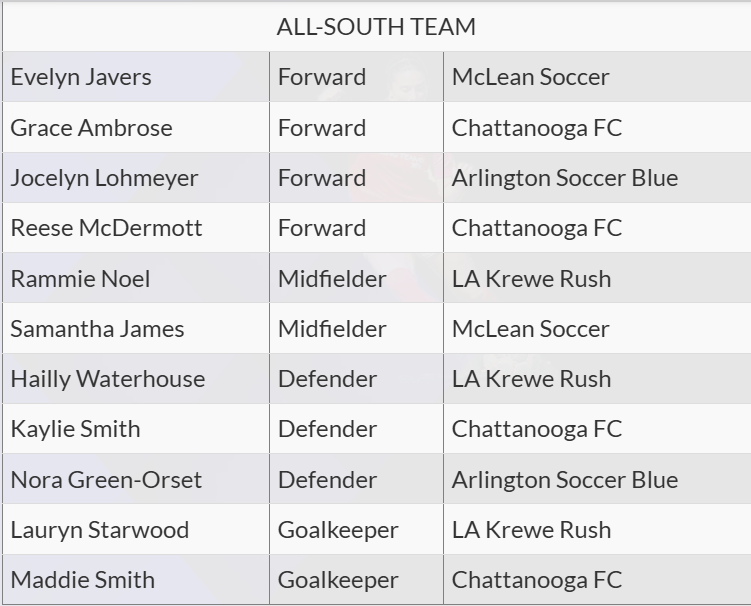
Task: Select the Hailly Waterhouse name cell
Action: click(107, 379)
